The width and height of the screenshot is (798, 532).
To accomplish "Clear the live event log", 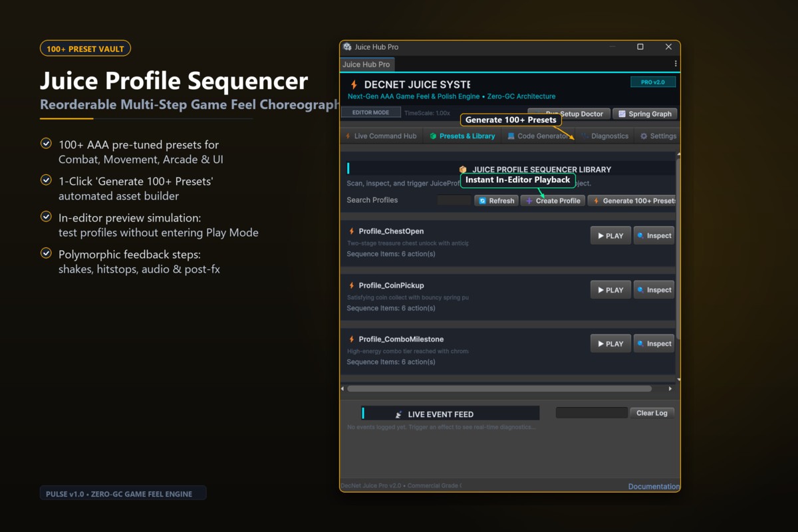I will [x=652, y=413].
